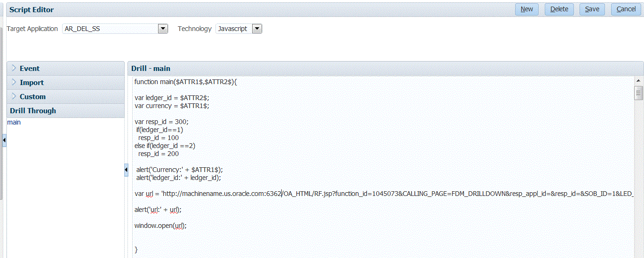Viewport: 644px width, 258px height.
Task: Click the editor scrollbar up arrow
Action: coord(638,81)
